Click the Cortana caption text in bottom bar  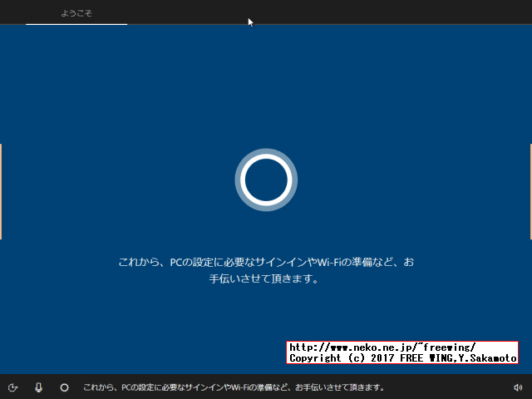234,387
